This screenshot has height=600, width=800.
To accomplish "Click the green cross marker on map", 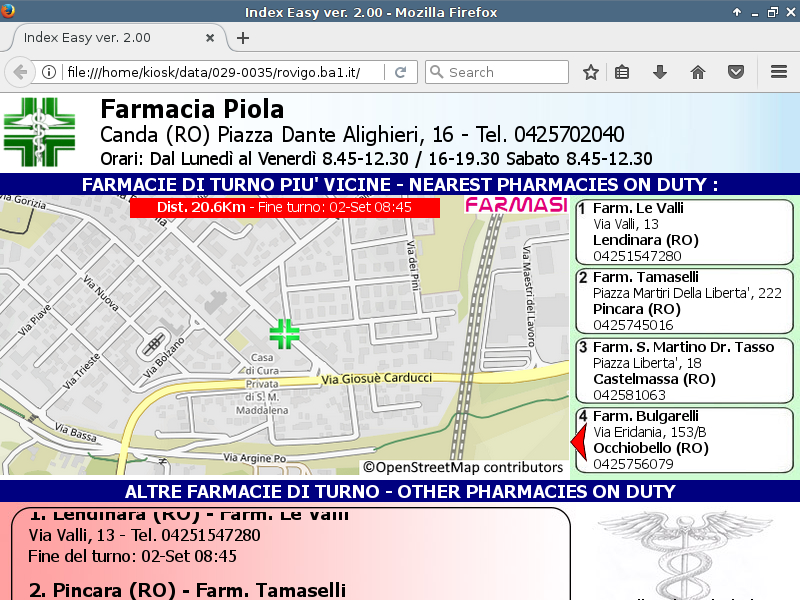I will point(285,334).
